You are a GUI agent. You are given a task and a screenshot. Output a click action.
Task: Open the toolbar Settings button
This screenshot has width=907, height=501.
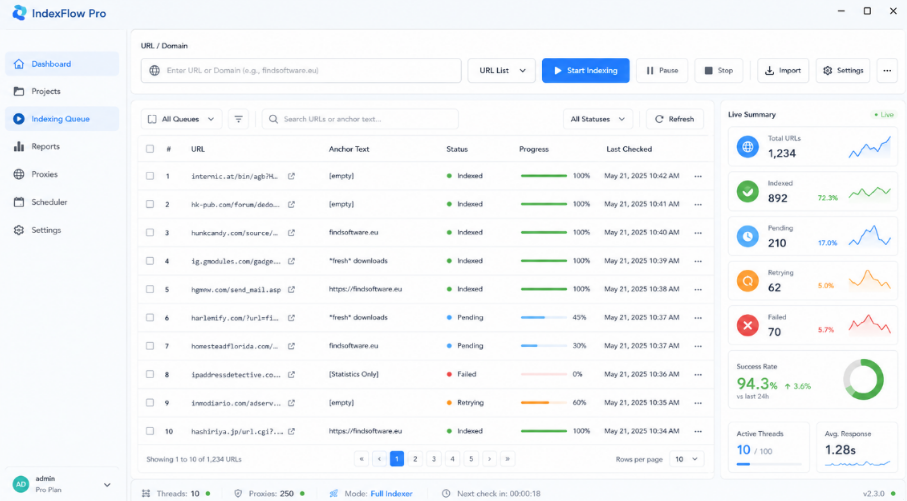843,71
